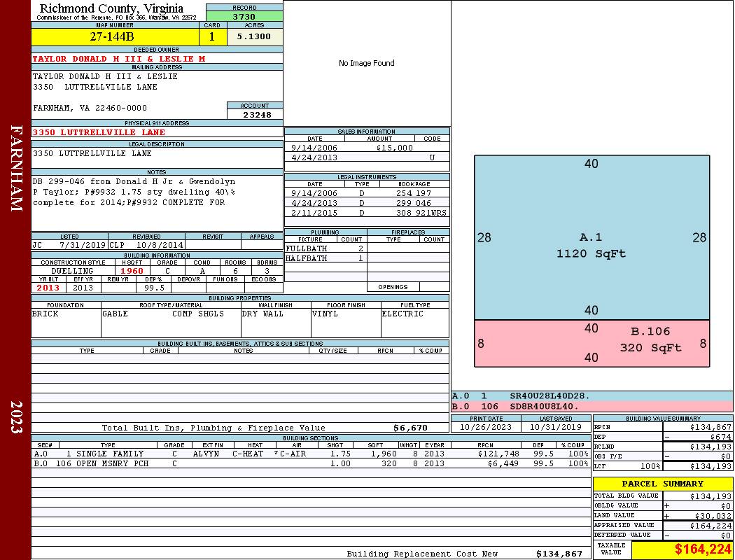Click the B.0 Open Msnry Pch section row
The image size is (735, 560).
pos(310,463)
